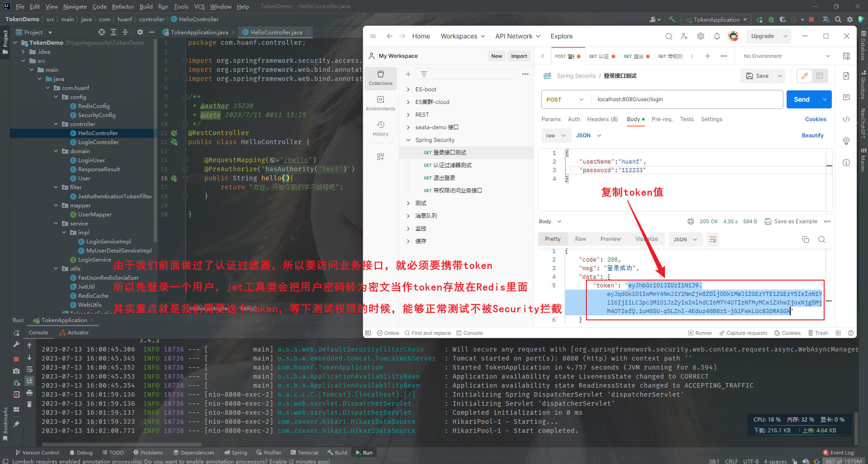The width and height of the screenshot is (868, 464).
Task: Open HTTP method POST dropdown
Action: [x=565, y=99]
